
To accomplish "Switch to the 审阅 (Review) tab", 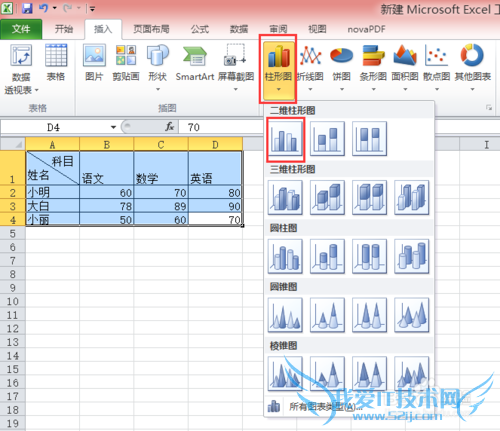I will (278, 29).
